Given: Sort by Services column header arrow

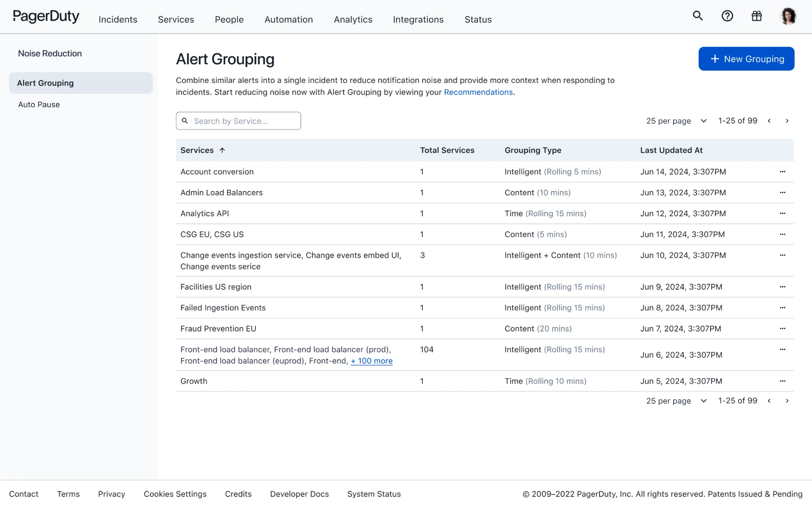Looking at the screenshot, I should point(222,150).
